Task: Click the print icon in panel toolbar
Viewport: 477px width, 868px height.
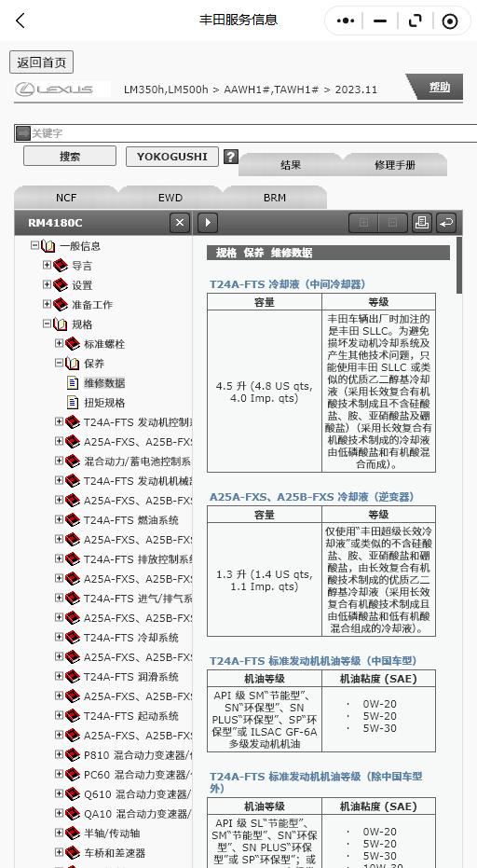Action: 422,223
